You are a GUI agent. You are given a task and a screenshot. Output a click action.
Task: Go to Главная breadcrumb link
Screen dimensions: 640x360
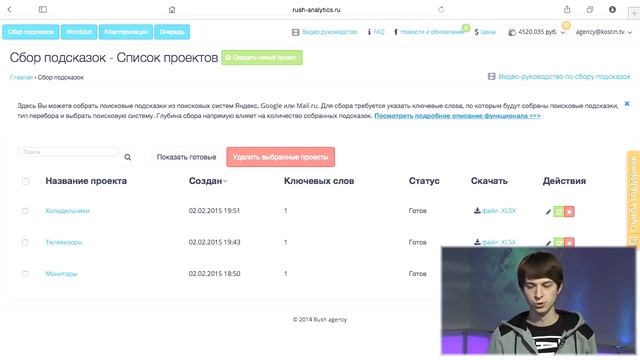pyautogui.click(x=21, y=77)
